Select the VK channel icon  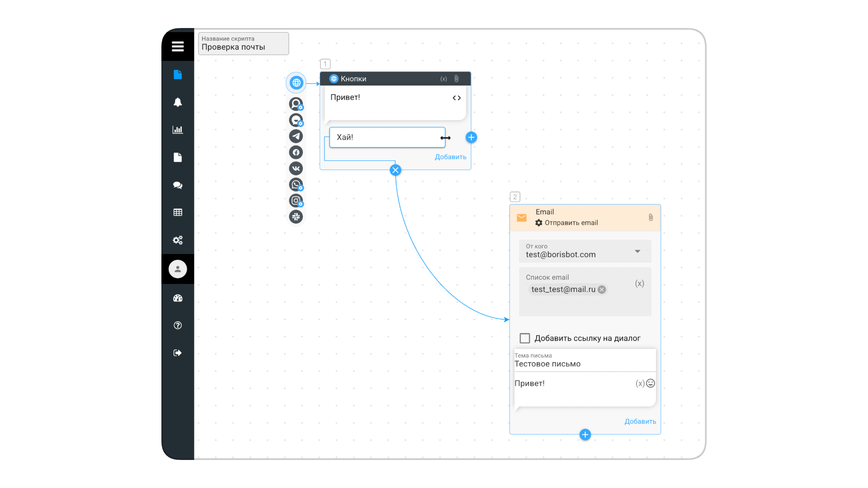click(296, 168)
